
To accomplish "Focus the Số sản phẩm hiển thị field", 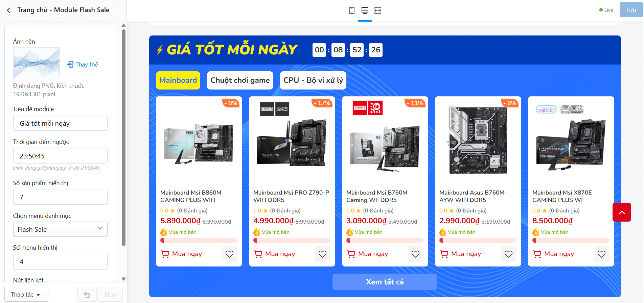I will pos(60,197).
